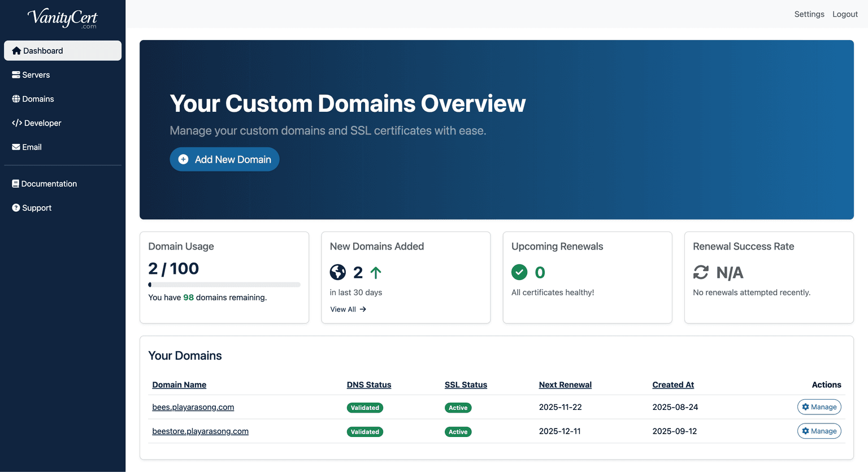Click the Validated badge for beestore.playarasong.com
The image size is (868, 472).
tap(364, 431)
